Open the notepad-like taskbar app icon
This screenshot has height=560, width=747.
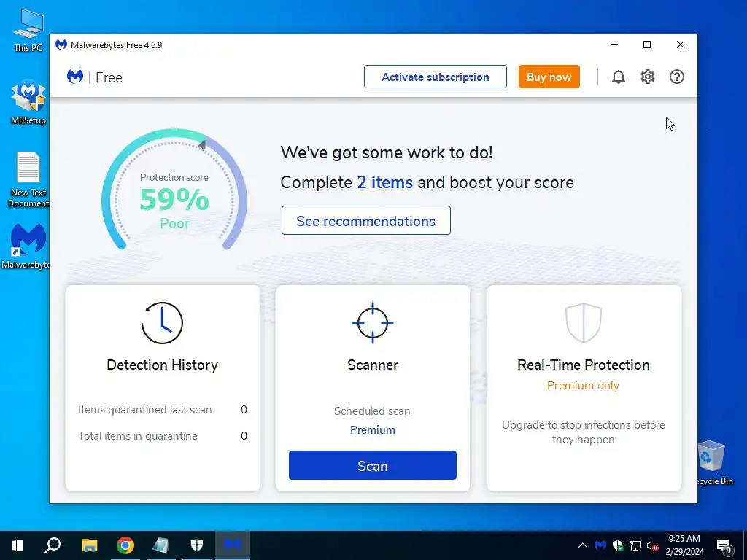160,545
